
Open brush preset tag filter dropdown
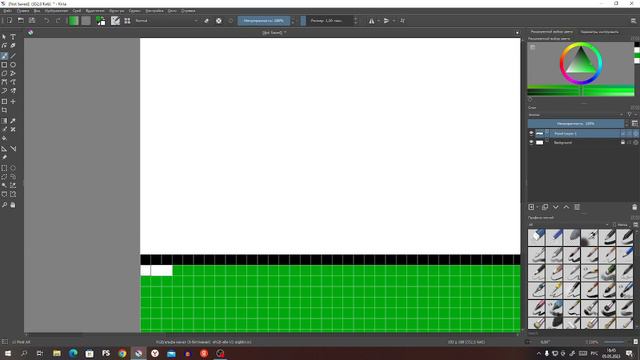click(x=569, y=224)
